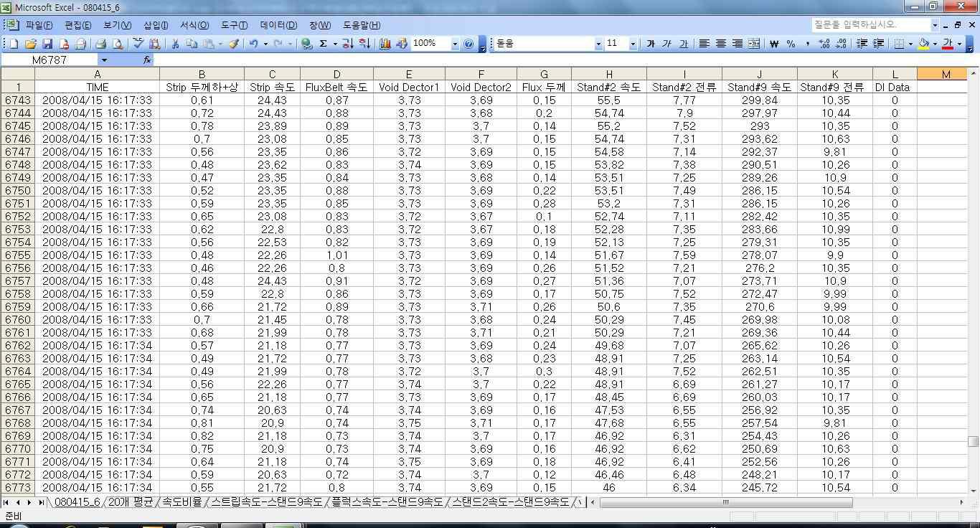The height and width of the screenshot is (528, 980).
Task: Open the 편집(E) menu
Action: [x=77, y=25]
